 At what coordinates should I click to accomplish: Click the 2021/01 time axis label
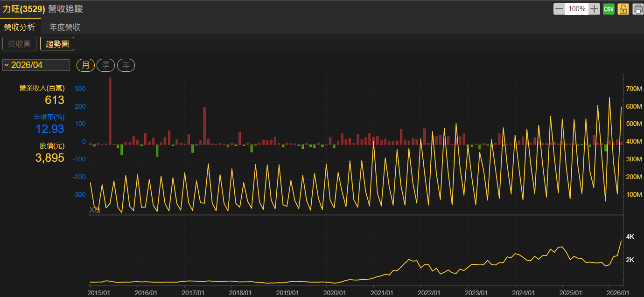[383, 293]
